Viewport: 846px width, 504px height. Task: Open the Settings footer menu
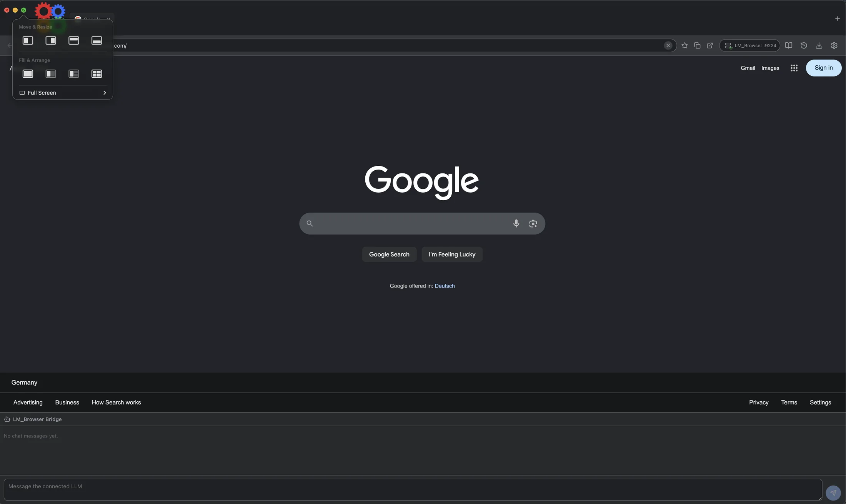click(x=821, y=403)
